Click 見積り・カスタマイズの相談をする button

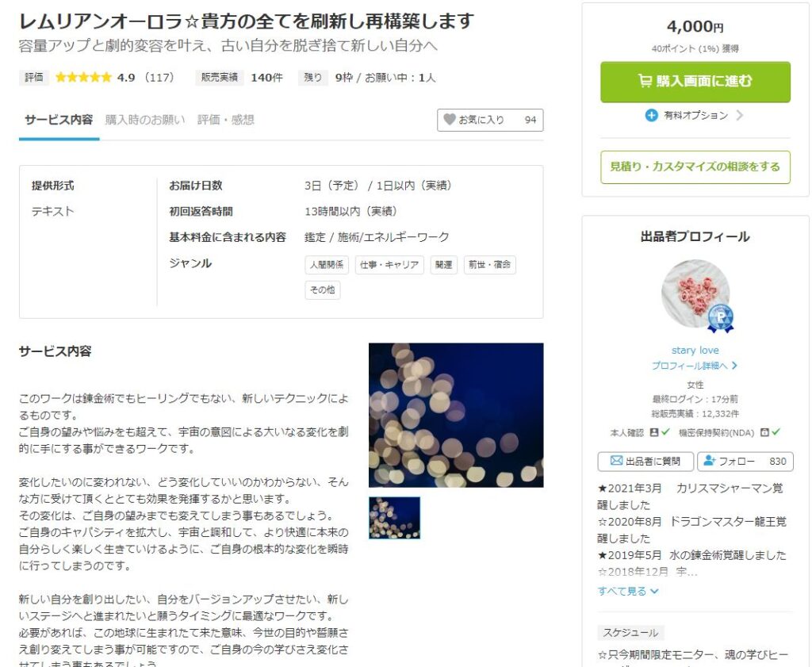(x=695, y=167)
